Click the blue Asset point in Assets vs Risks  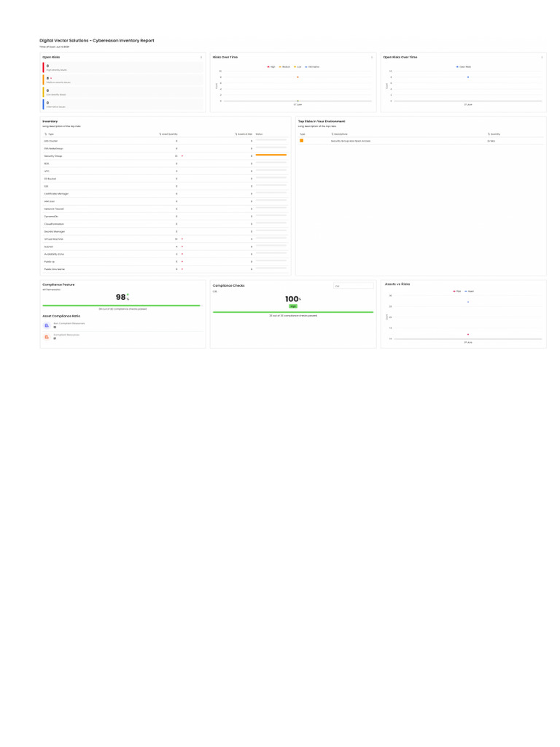click(x=468, y=302)
